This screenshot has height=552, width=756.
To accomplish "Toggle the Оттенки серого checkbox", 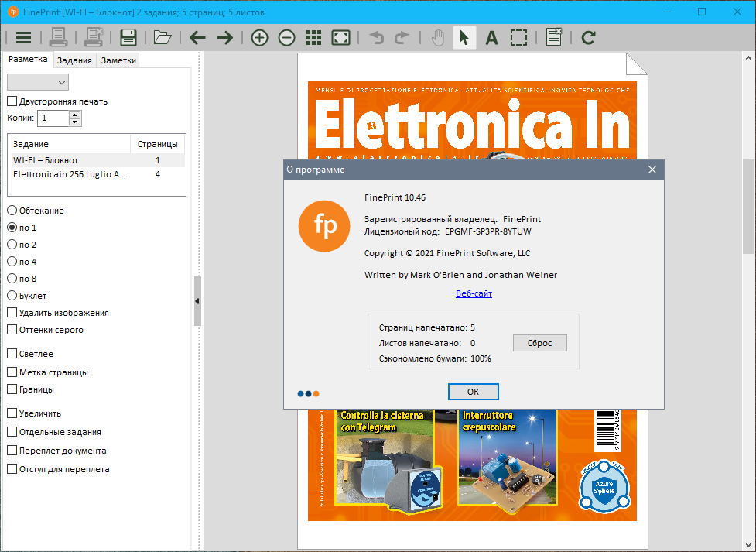I will (12, 330).
